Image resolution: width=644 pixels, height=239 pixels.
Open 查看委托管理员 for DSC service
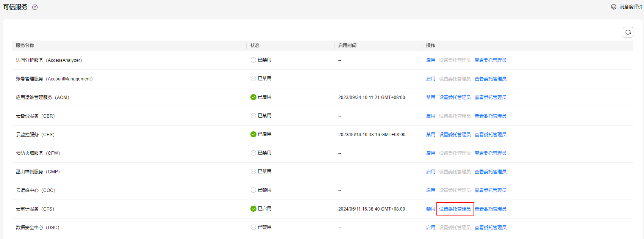click(x=490, y=228)
